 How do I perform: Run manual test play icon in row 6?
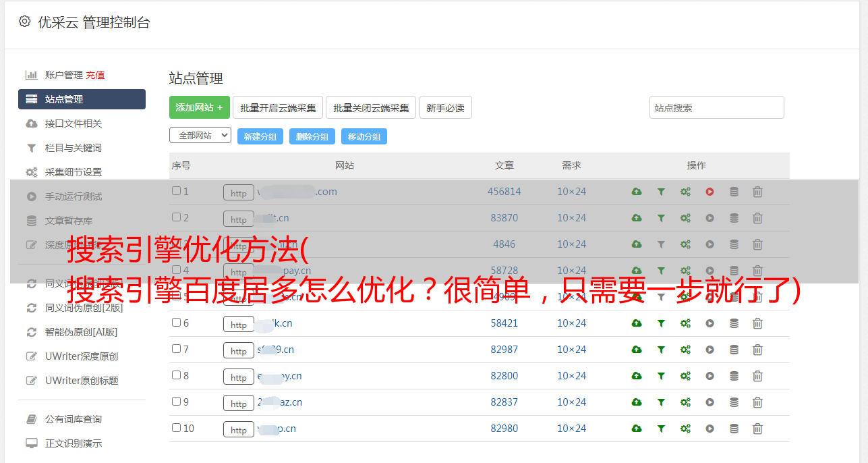(710, 323)
